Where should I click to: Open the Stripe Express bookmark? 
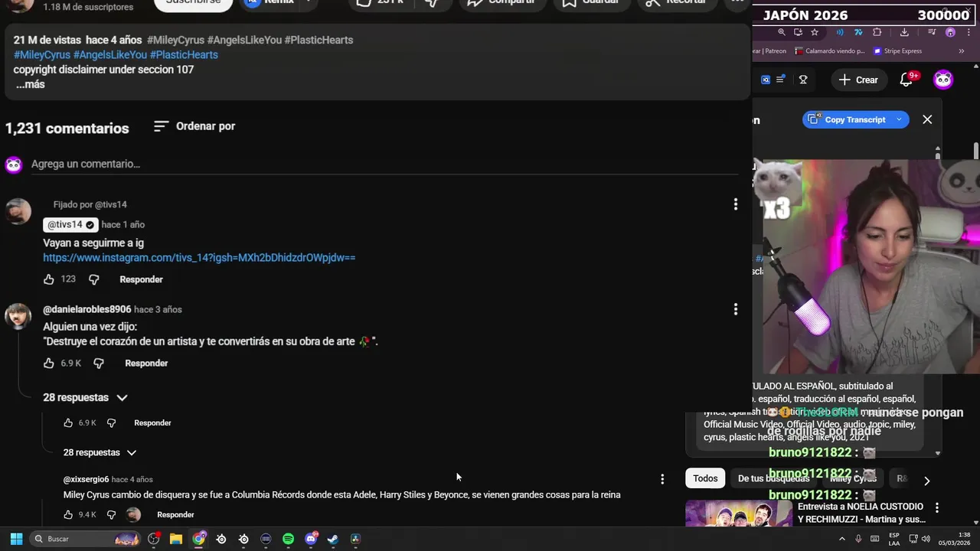tap(897, 51)
